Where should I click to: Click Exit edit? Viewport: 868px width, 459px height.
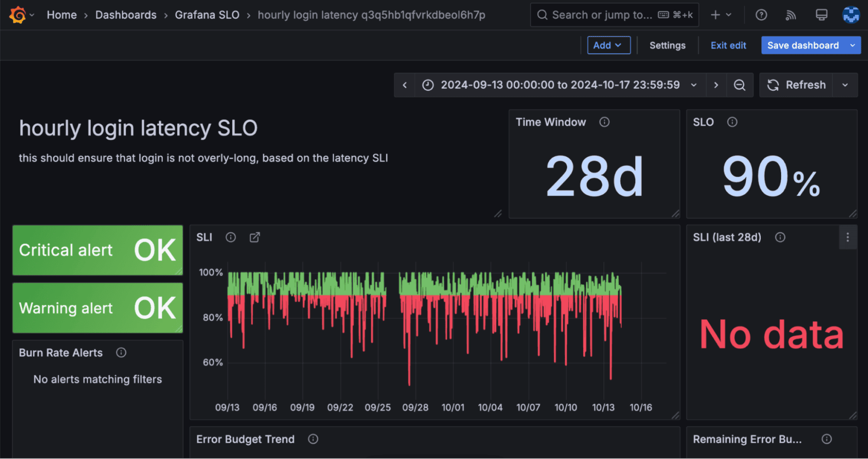(728, 45)
